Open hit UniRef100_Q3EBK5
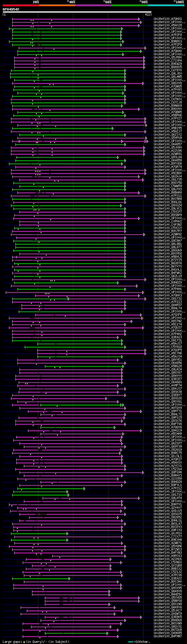Image resolution: width=187 pixels, height=644 pixels. tap(168, 617)
